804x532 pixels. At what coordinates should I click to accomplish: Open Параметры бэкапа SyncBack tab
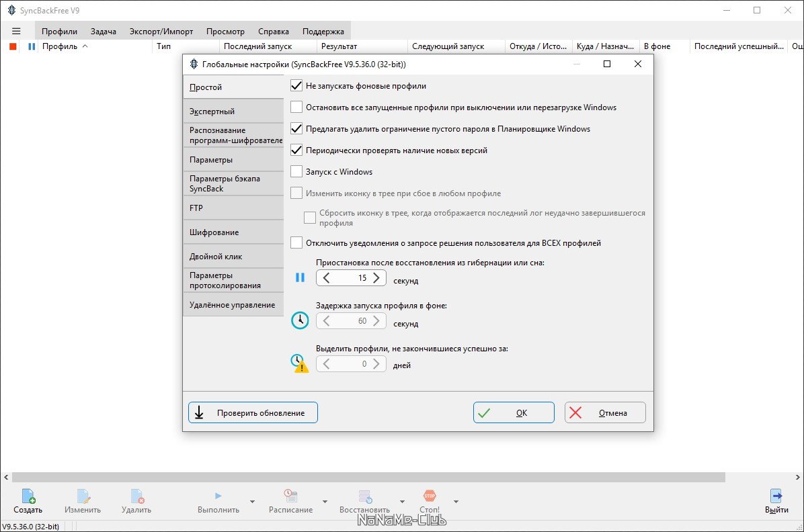point(233,183)
